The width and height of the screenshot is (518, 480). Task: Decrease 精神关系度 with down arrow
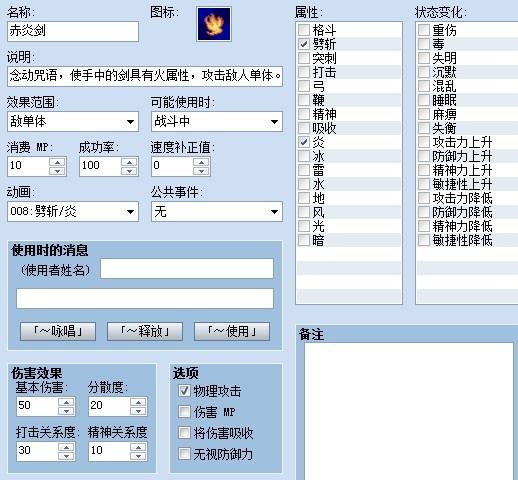click(138, 456)
